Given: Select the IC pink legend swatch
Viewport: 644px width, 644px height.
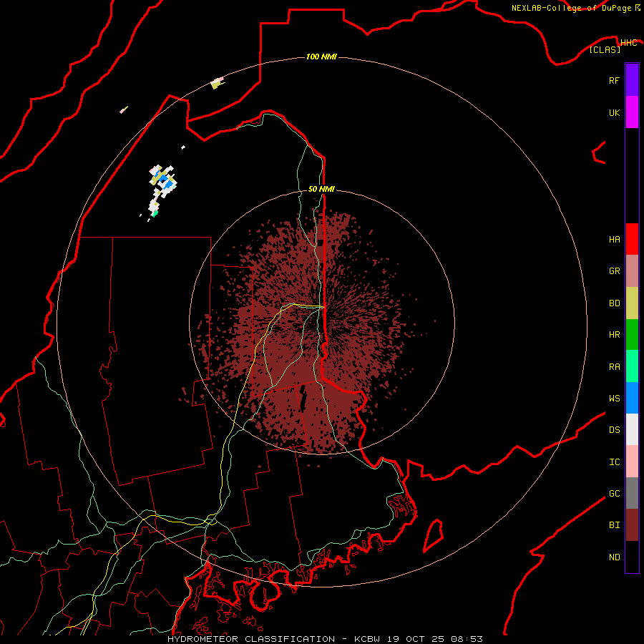Looking at the screenshot, I should pyautogui.click(x=632, y=462).
